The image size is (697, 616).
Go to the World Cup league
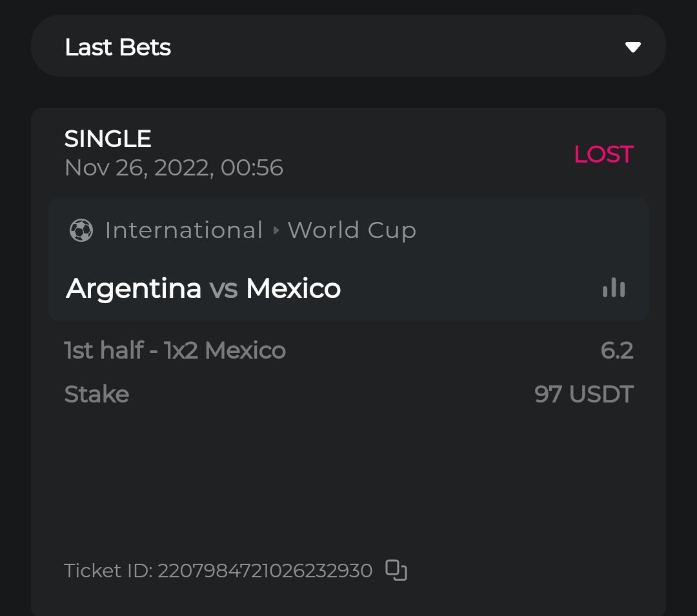click(352, 230)
